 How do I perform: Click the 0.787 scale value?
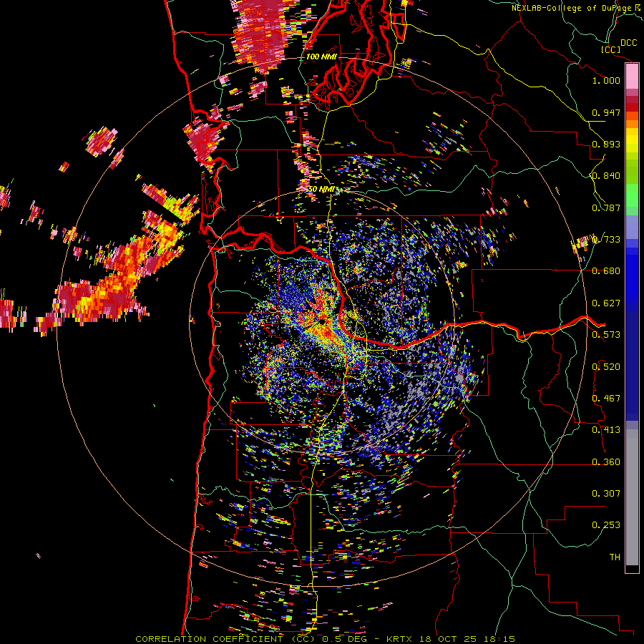point(606,208)
